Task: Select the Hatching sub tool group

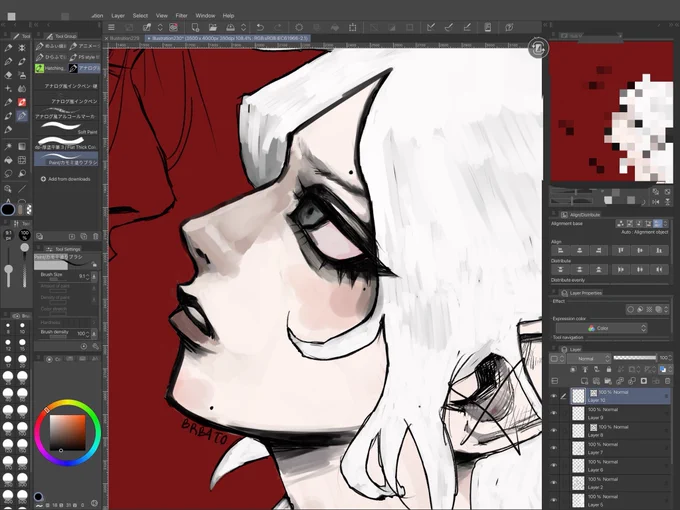Action: coord(50,68)
